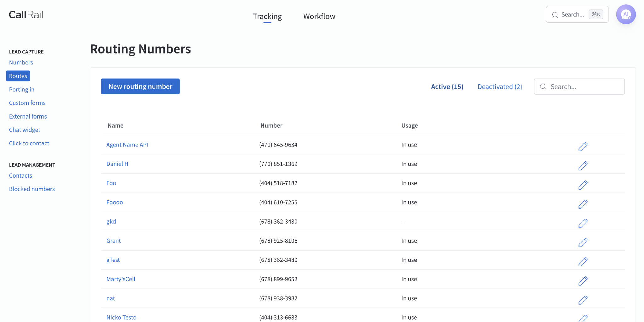The width and height of the screenshot is (644, 322).
Task: Show Deactivated (2) routing numbers
Action: (500, 86)
